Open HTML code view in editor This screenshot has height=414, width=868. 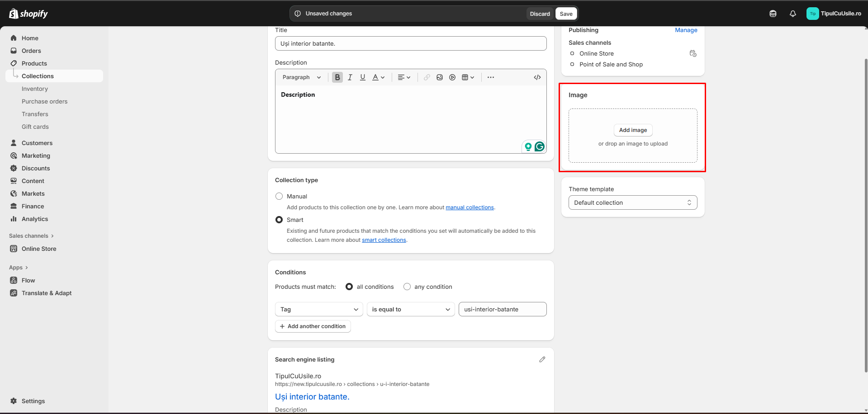click(x=537, y=77)
